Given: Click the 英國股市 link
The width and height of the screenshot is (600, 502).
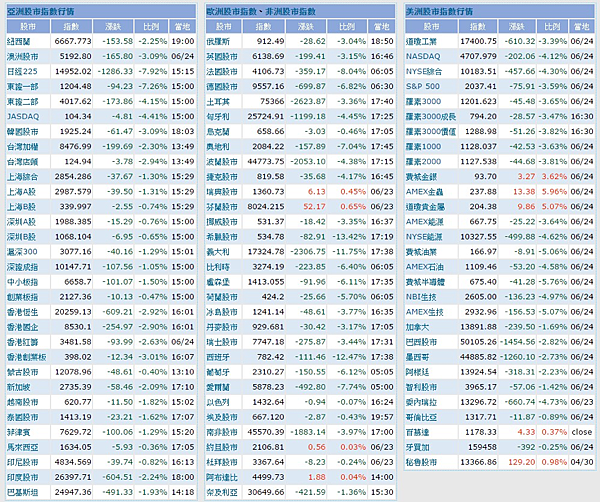Looking at the screenshot, I should click(222, 57).
